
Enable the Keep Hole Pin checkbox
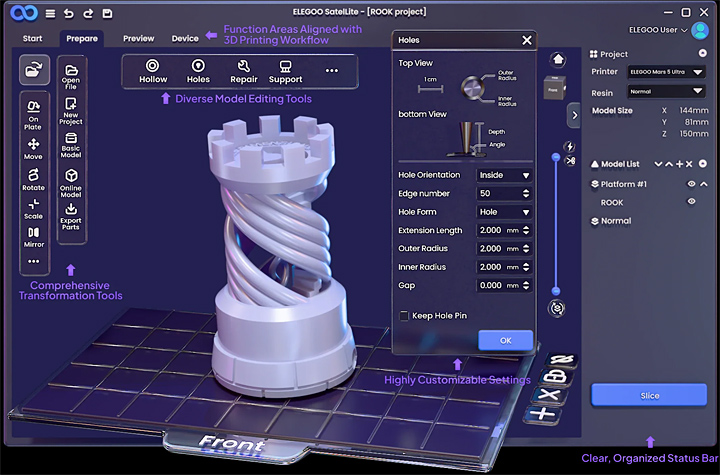click(x=404, y=316)
